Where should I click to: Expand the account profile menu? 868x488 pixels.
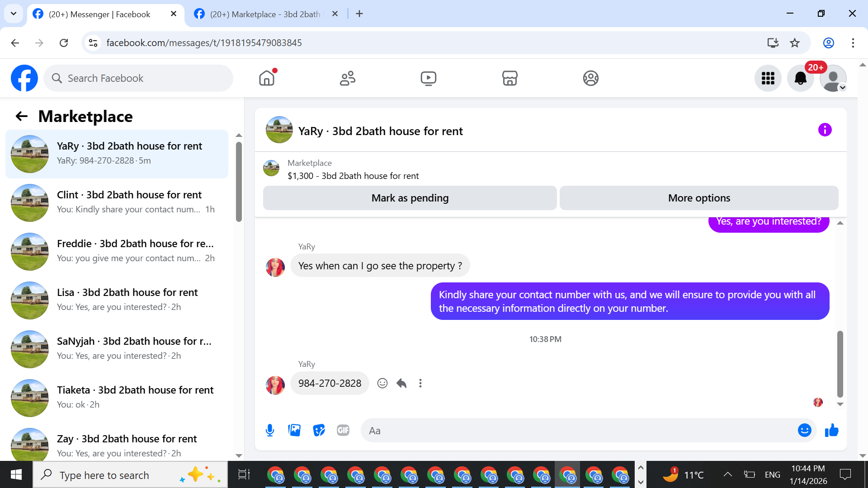click(x=833, y=78)
